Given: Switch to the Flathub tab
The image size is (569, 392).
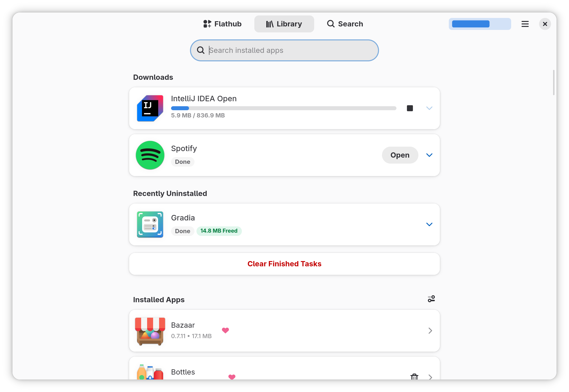Looking at the screenshot, I should 222,24.
